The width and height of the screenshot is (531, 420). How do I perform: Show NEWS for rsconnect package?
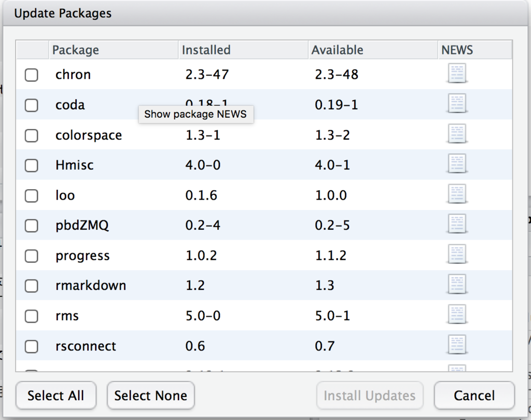pos(457,344)
